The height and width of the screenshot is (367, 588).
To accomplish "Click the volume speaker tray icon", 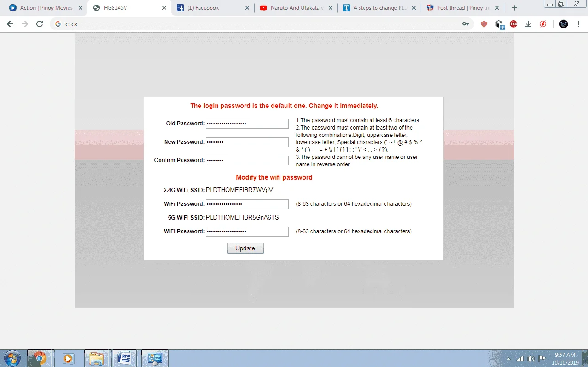I will click(531, 359).
